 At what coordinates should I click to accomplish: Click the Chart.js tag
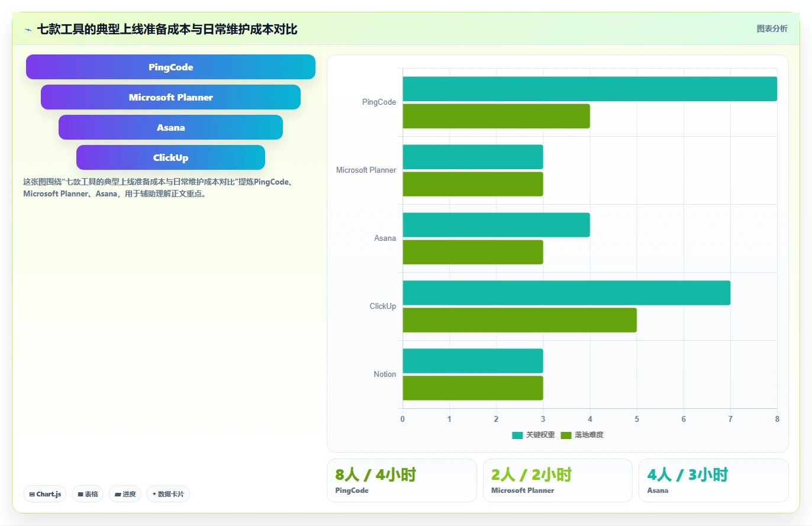click(x=45, y=494)
